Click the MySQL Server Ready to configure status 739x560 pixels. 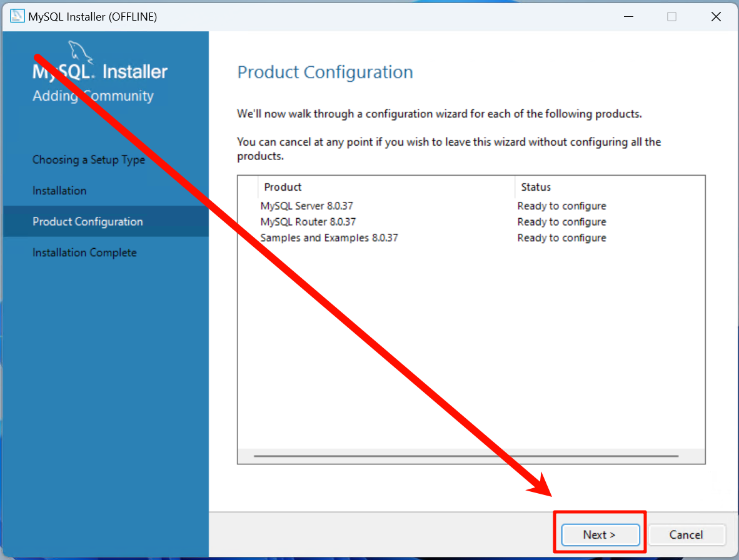pyautogui.click(x=561, y=206)
